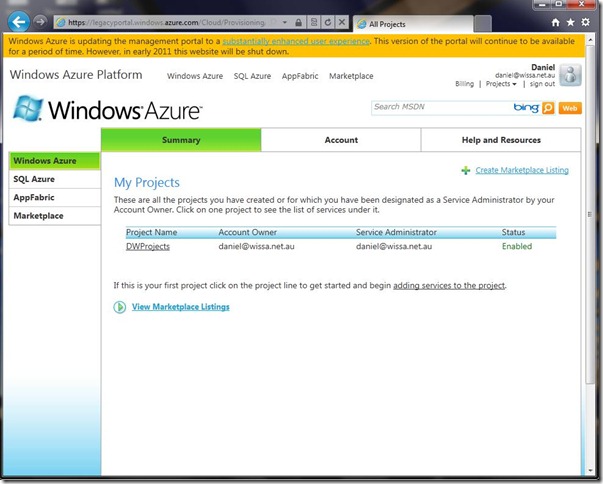Viewport: 603px width, 484px height.
Task: Open Favorites with the star icon
Action: pos(570,22)
